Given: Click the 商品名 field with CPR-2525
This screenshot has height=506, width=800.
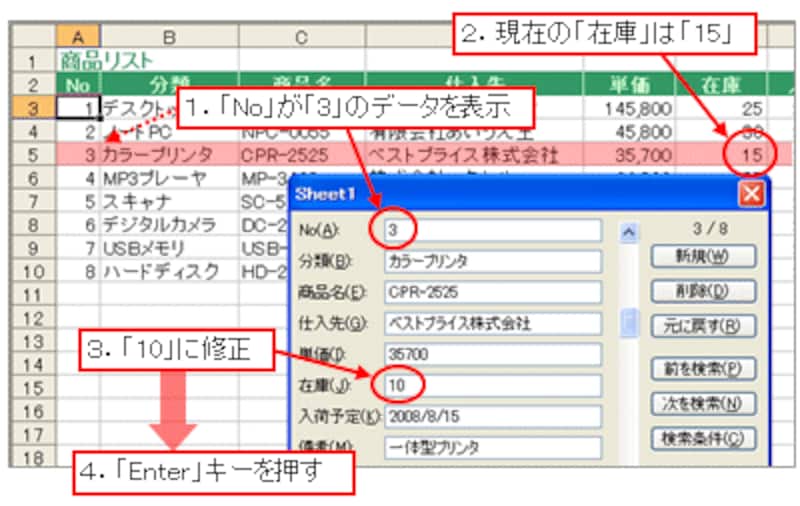Looking at the screenshot, I should pos(492,292).
